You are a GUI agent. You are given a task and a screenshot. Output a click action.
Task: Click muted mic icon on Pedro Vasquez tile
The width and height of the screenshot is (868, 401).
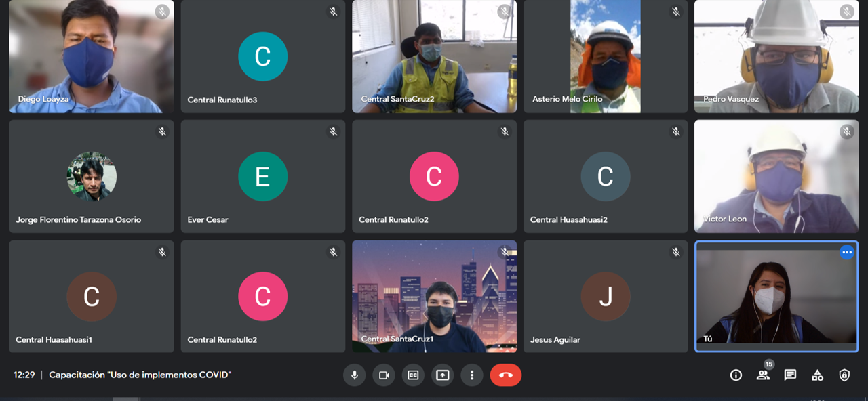tap(846, 12)
